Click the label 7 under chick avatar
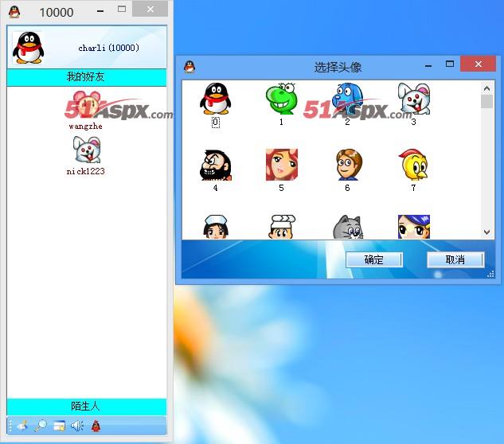 (414, 188)
